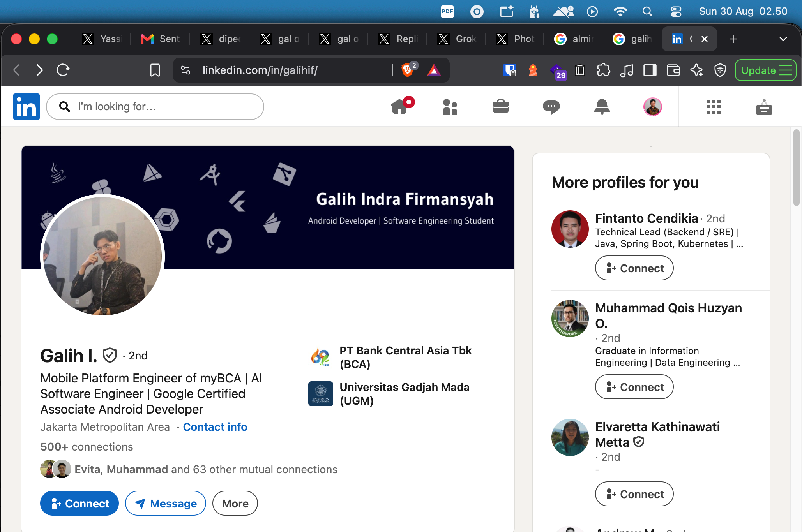Click Brave Shields lion icon

[x=407, y=70]
